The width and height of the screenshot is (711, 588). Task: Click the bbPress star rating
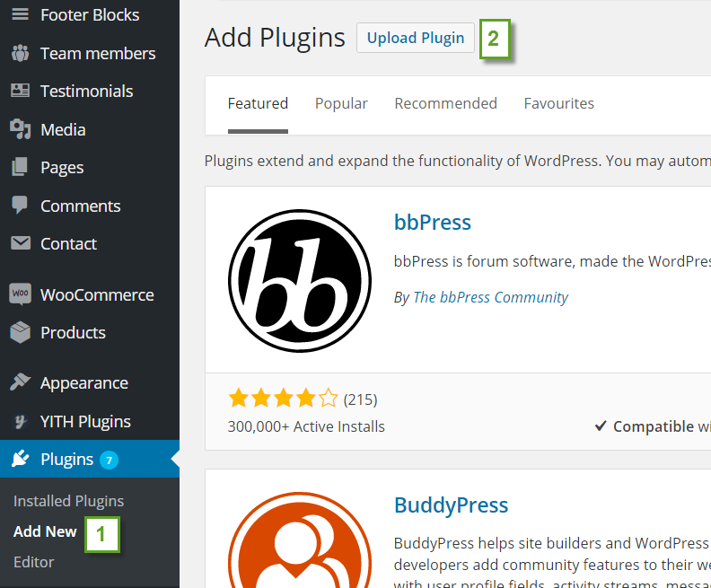283,399
